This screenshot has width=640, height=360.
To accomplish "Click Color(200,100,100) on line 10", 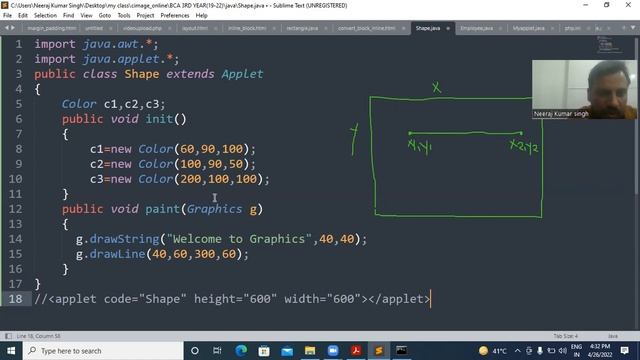I will click(200, 179).
